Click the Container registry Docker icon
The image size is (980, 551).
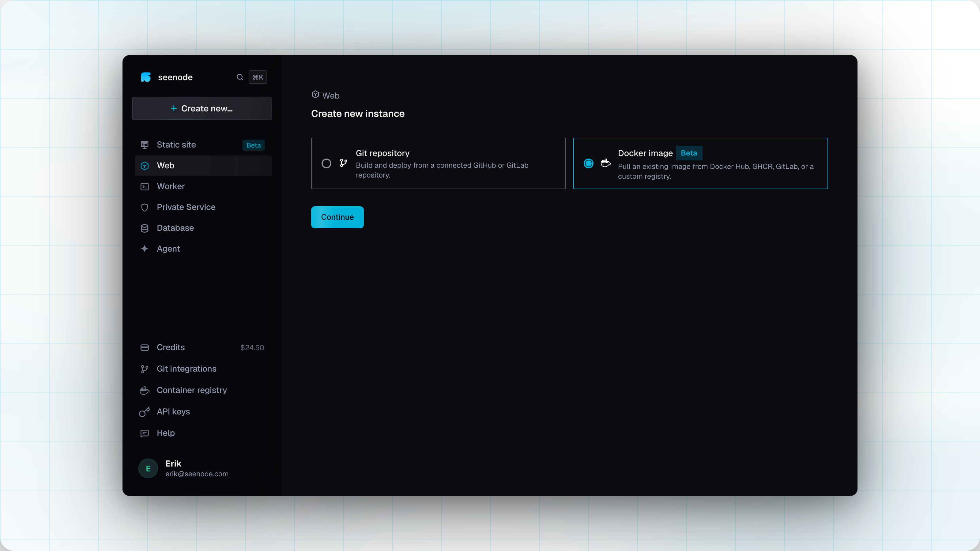145,391
